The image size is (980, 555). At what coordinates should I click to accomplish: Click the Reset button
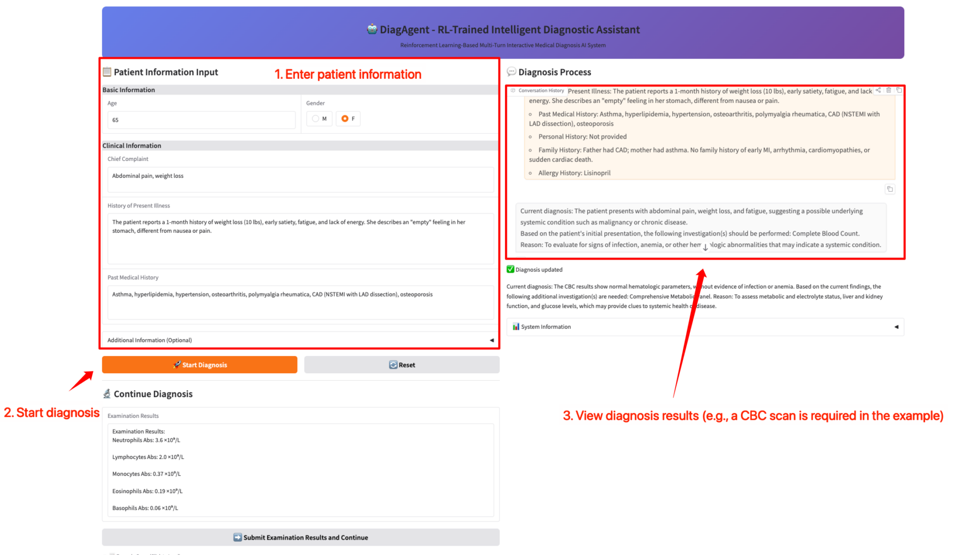tap(401, 365)
